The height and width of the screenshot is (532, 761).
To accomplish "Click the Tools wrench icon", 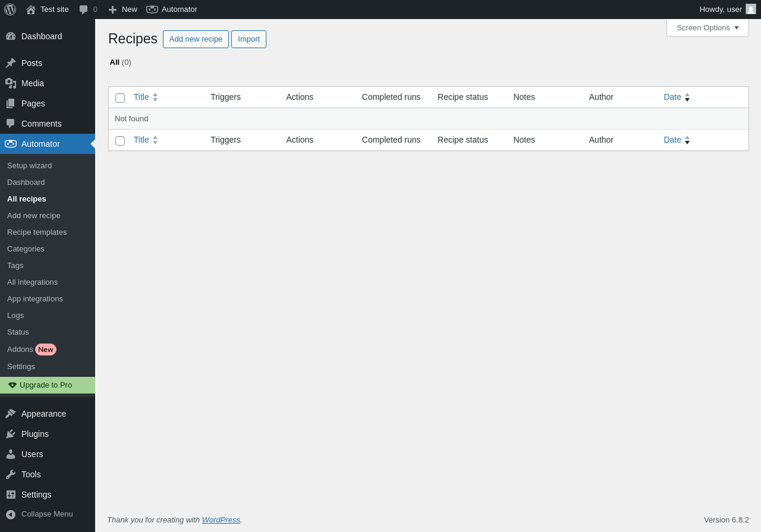I will [x=11, y=474].
